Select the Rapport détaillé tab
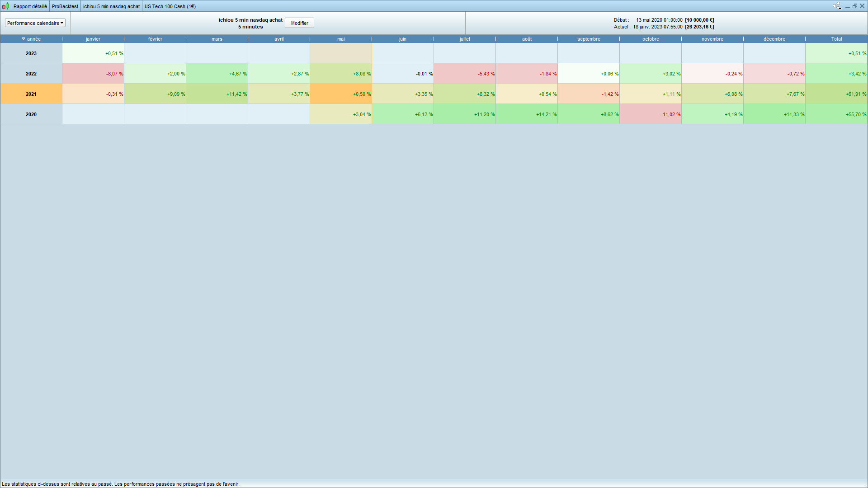The image size is (868, 488). pyautogui.click(x=30, y=6)
